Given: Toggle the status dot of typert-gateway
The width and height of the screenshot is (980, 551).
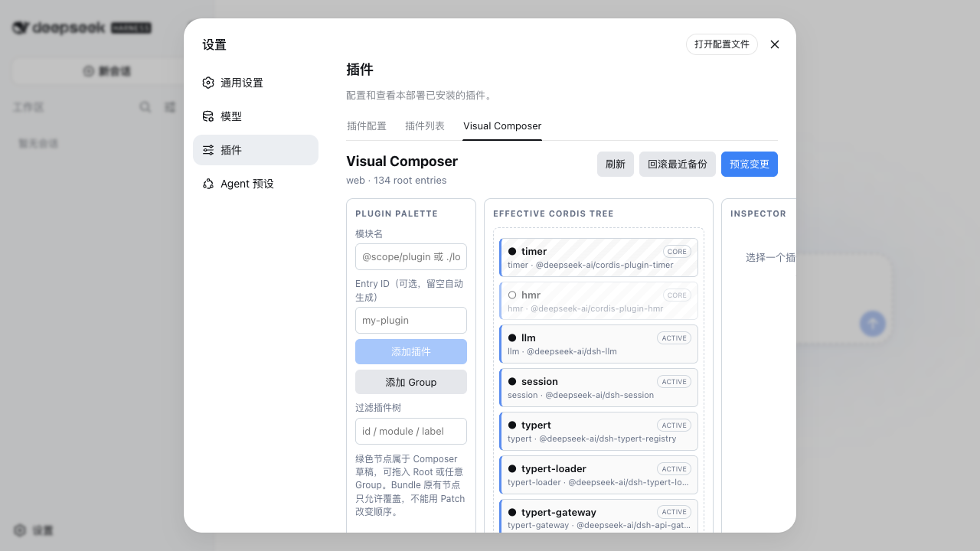Looking at the screenshot, I should tap(512, 512).
